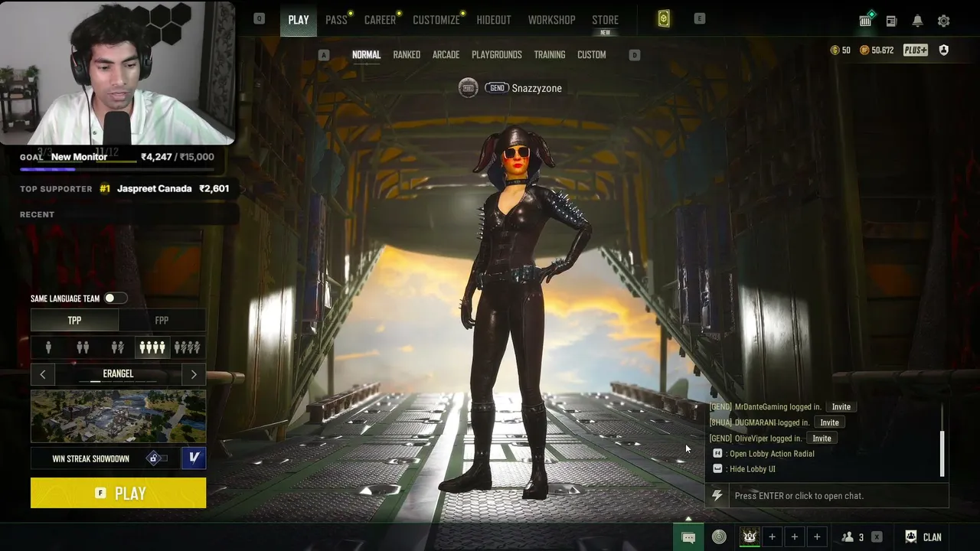The height and width of the screenshot is (551, 980).
Task: Select NORMAL match mode
Action: tap(366, 55)
